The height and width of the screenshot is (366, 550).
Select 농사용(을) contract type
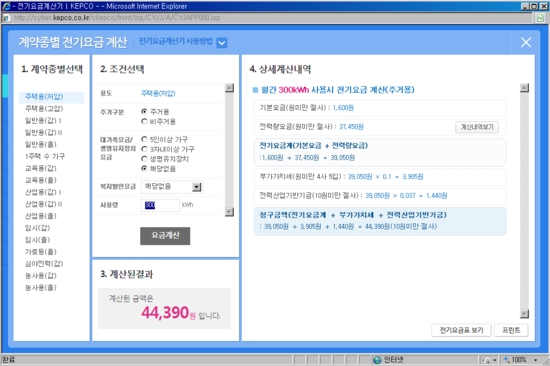pyautogui.click(x=40, y=288)
